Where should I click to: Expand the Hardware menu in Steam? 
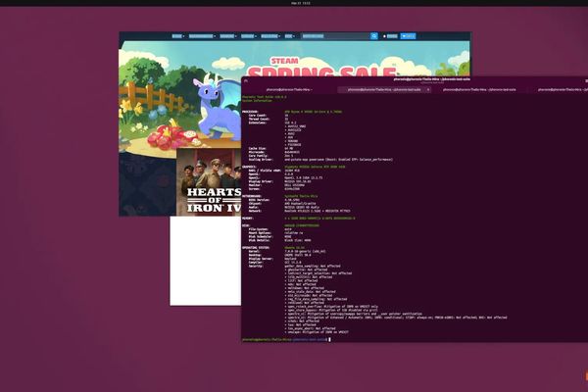tap(249, 36)
